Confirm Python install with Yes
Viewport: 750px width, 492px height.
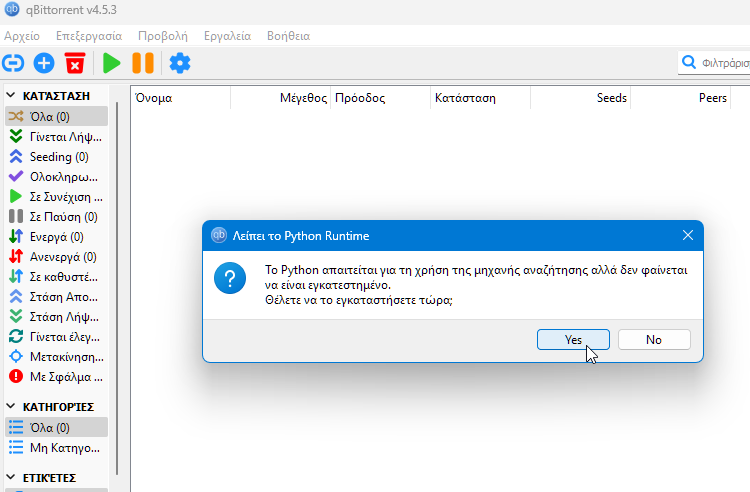point(573,339)
